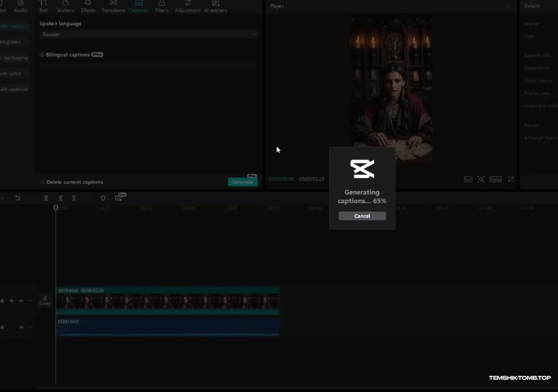The image size is (558, 392).
Task: Click the Frame rate label in Details
Action: 538,93
